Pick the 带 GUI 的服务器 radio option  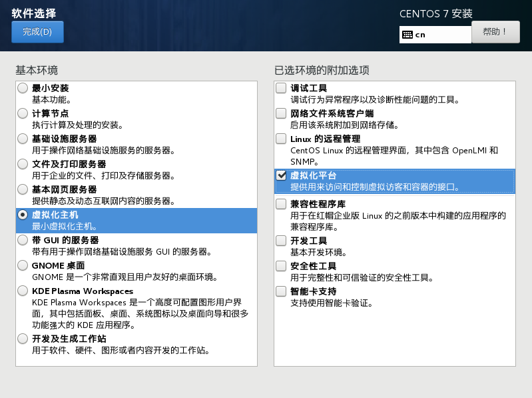point(23,240)
